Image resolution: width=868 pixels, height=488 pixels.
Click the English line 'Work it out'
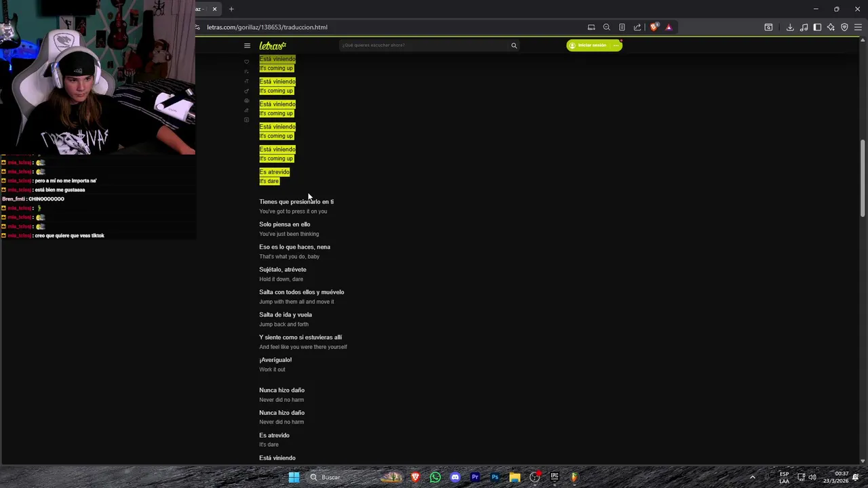point(272,369)
